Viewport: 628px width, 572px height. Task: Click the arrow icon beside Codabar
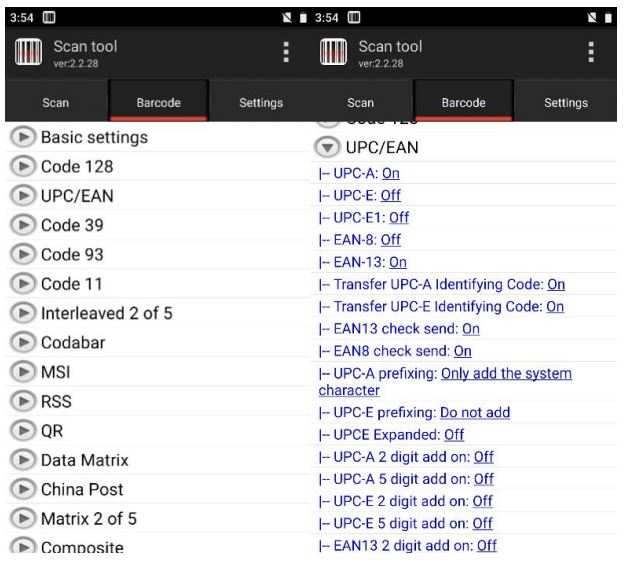[22, 342]
